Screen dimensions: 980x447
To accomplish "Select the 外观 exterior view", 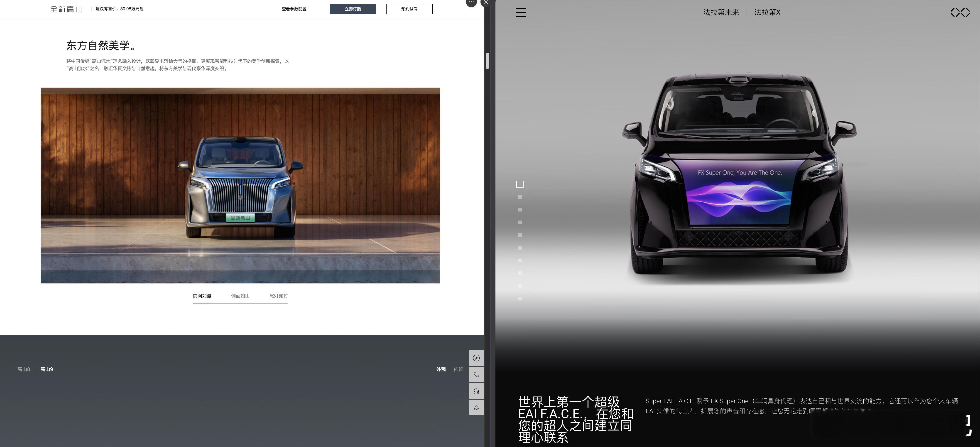I will pos(441,369).
